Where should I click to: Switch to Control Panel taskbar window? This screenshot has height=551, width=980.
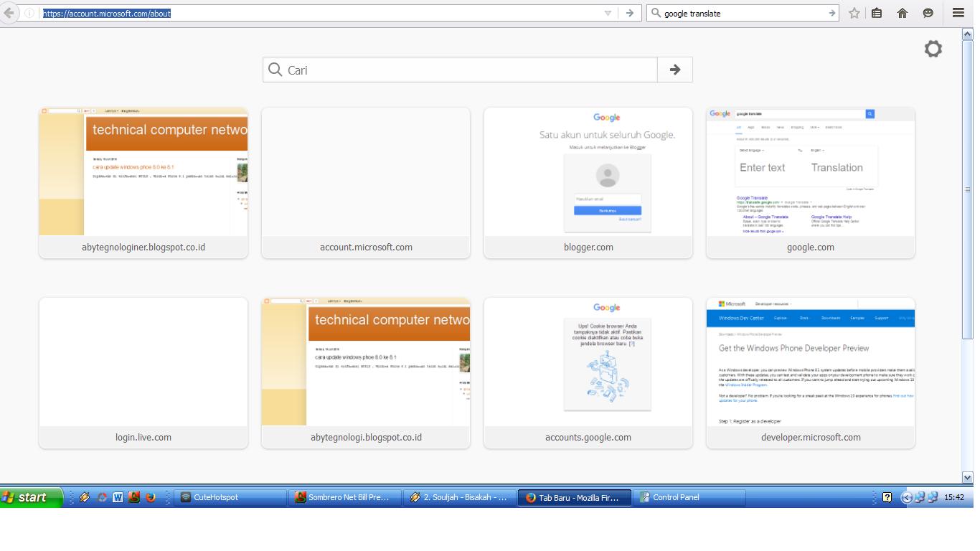[x=690, y=497]
